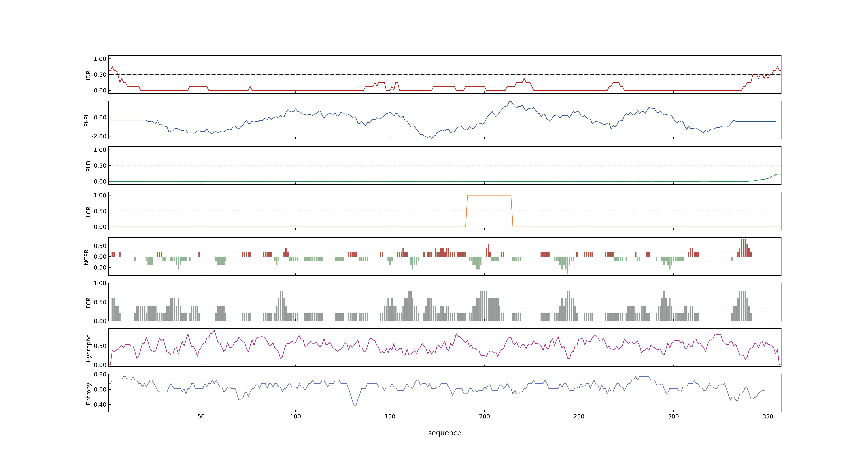Click the 0.00 tick of Hydropho panel

pyautogui.click(x=100, y=365)
